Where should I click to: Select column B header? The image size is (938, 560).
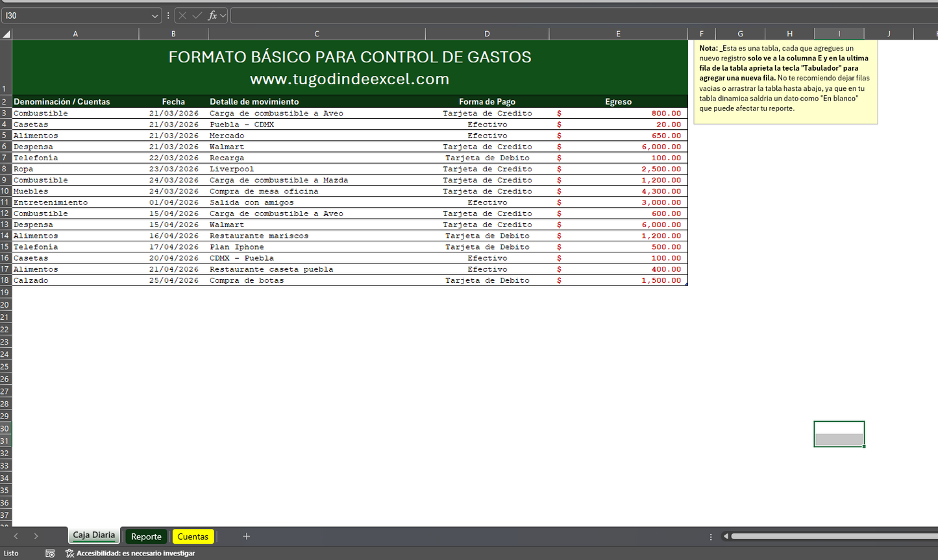(173, 34)
